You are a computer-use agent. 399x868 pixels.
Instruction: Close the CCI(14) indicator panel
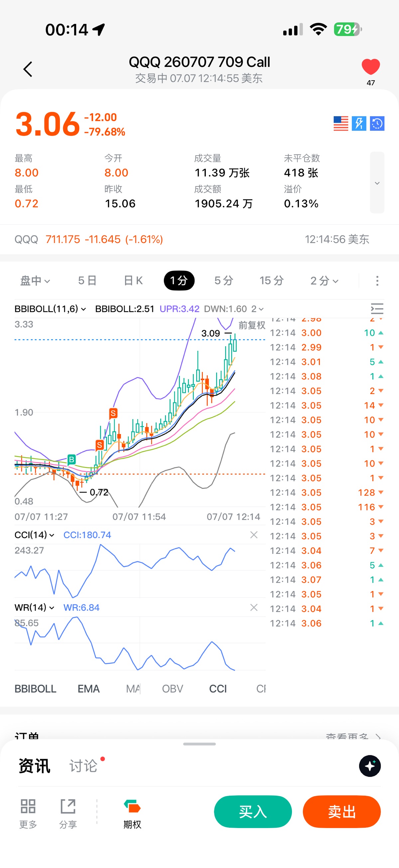coord(254,535)
